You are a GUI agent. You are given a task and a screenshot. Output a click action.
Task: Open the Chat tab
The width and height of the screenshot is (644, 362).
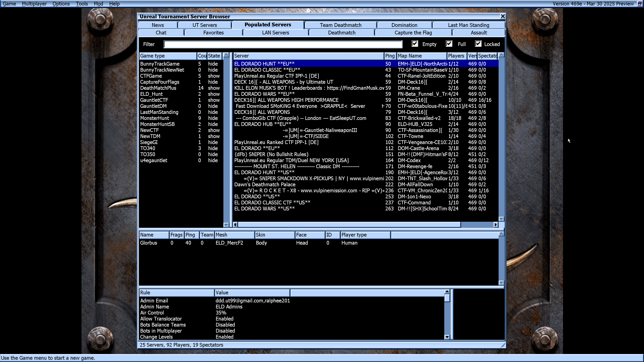click(161, 33)
